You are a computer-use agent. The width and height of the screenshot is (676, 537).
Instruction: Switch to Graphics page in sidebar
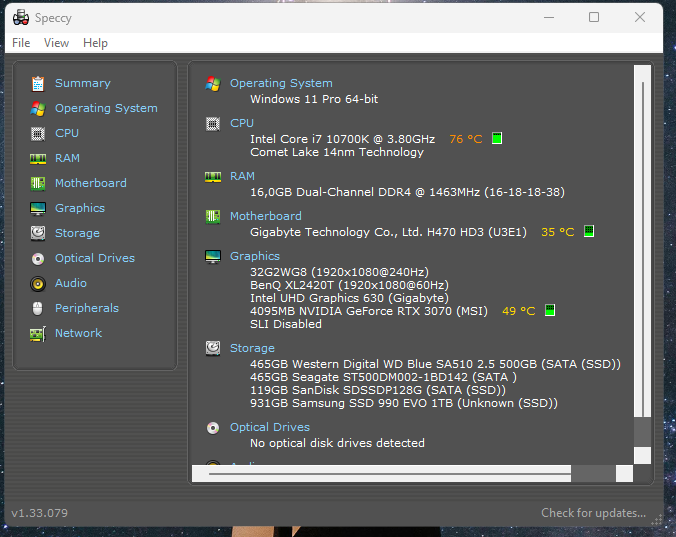pyautogui.click(x=80, y=208)
